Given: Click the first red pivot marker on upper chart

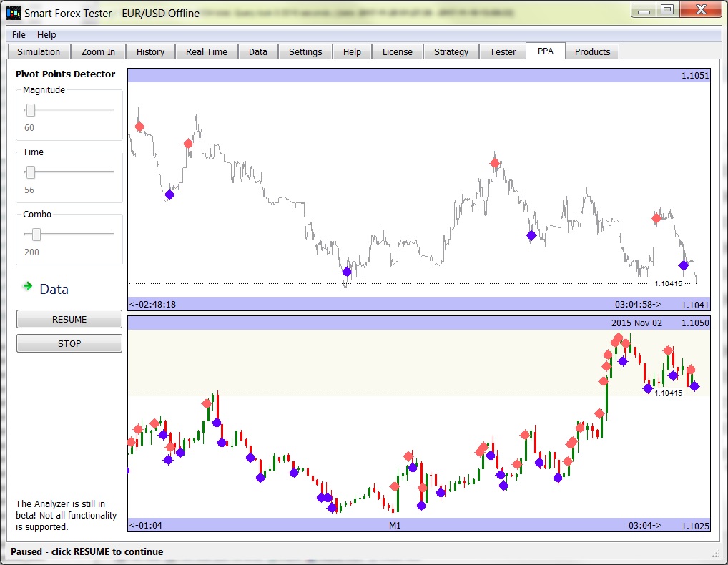Looking at the screenshot, I should click(x=139, y=127).
